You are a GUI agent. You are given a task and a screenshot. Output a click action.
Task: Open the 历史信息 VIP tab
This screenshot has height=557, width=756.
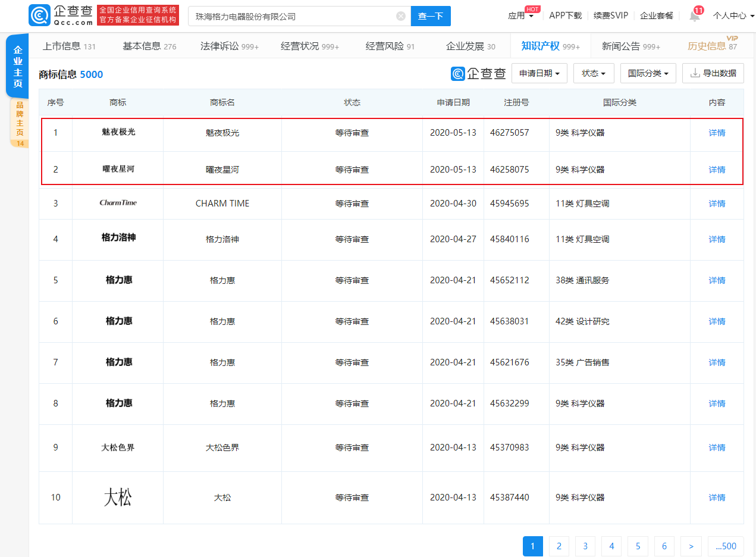712,46
